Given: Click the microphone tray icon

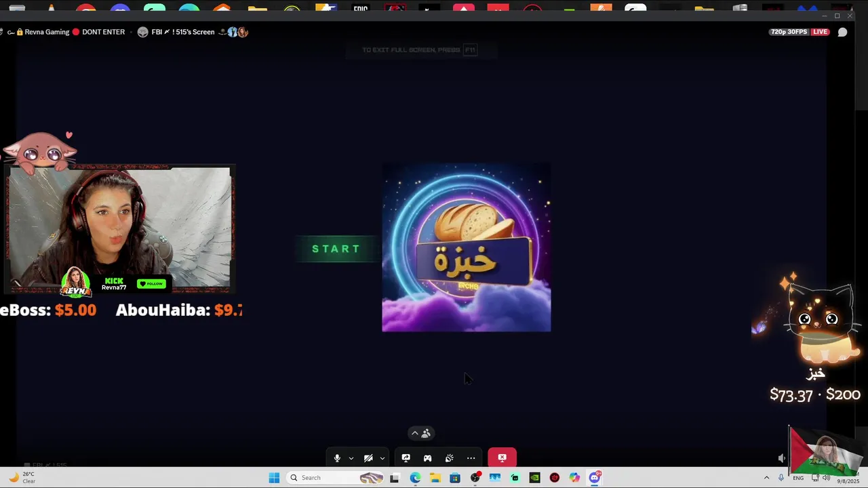Looking at the screenshot, I should (x=781, y=478).
